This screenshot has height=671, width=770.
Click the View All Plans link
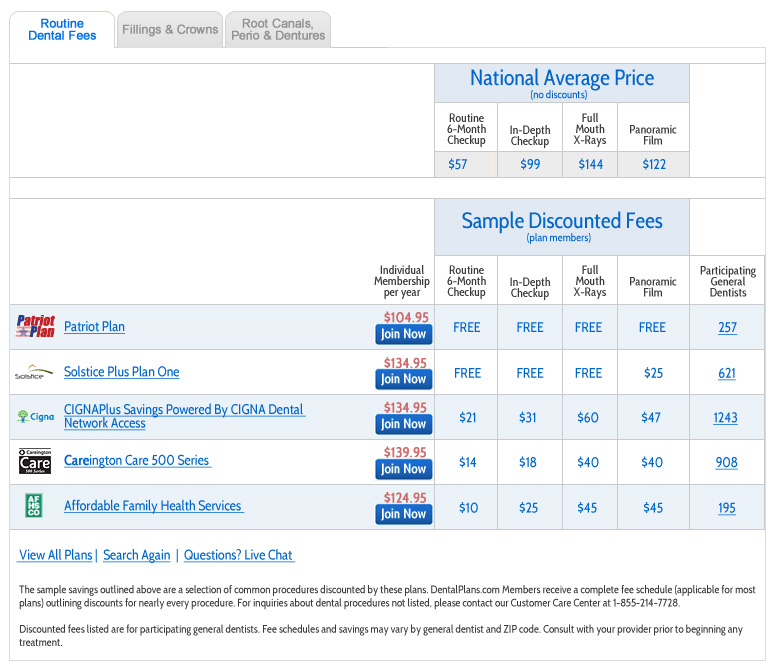(x=55, y=555)
